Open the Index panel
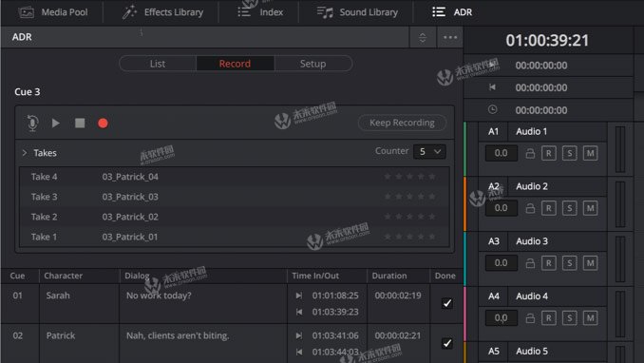644x363 pixels. pyautogui.click(x=260, y=12)
